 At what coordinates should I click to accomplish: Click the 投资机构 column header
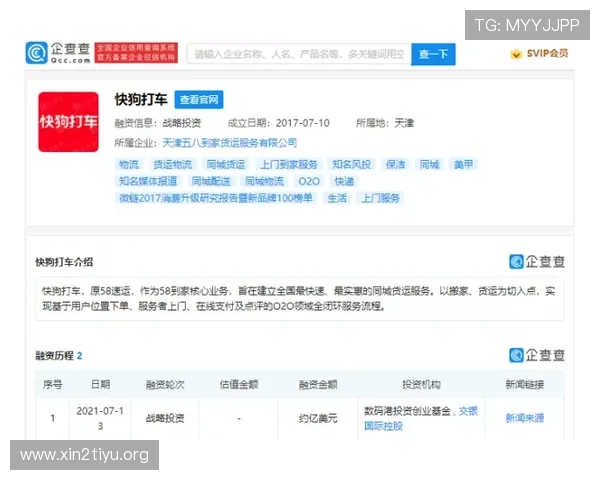click(421, 384)
